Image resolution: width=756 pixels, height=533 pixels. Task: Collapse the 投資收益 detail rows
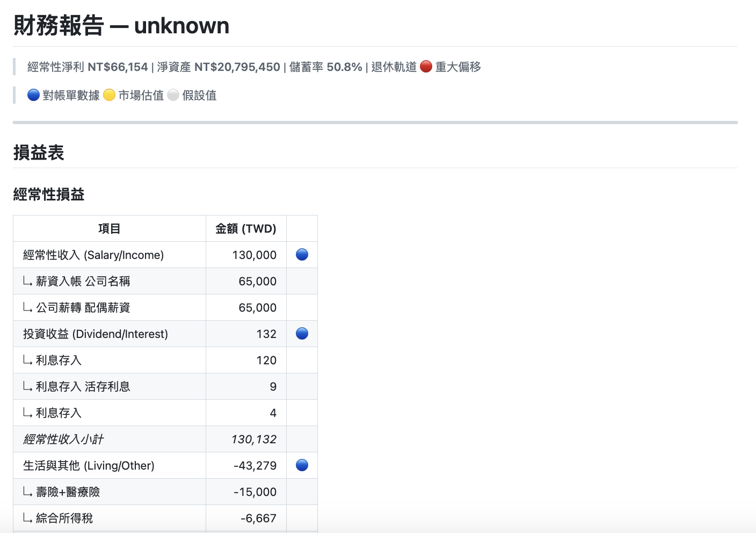(95, 333)
